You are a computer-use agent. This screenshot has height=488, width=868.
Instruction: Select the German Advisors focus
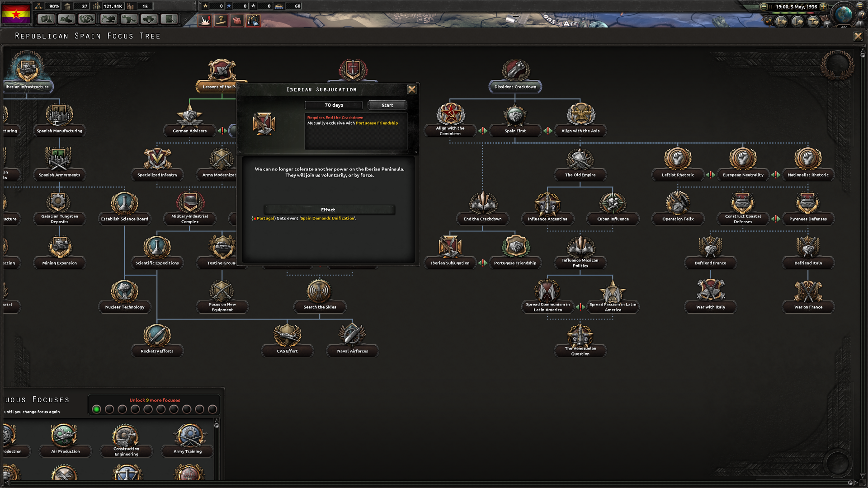coord(190,120)
